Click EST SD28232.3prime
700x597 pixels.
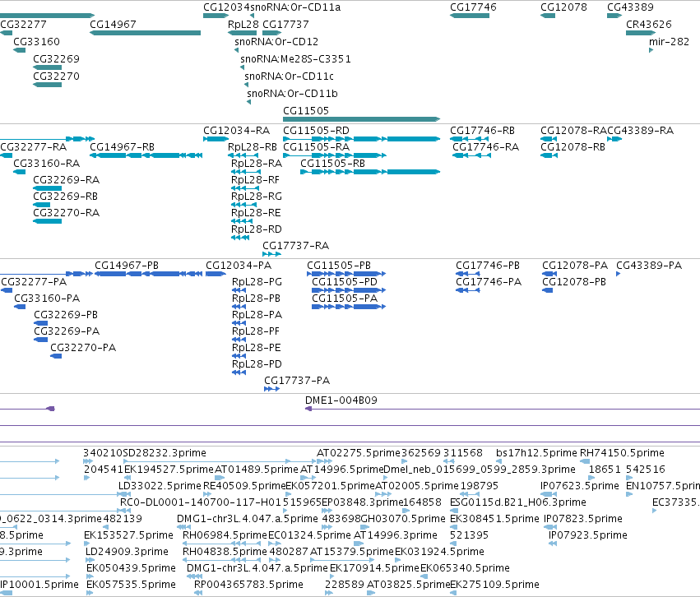(165, 453)
